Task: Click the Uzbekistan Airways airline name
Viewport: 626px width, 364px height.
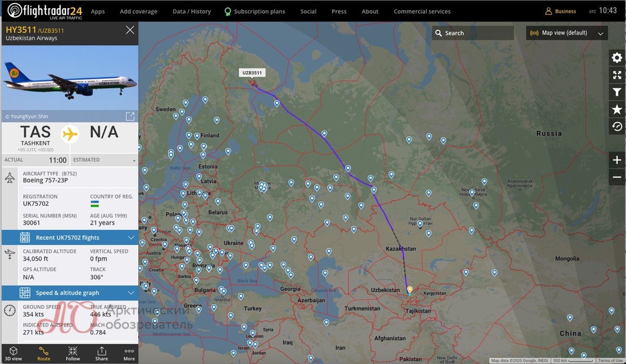Action: (x=31, y=39)
